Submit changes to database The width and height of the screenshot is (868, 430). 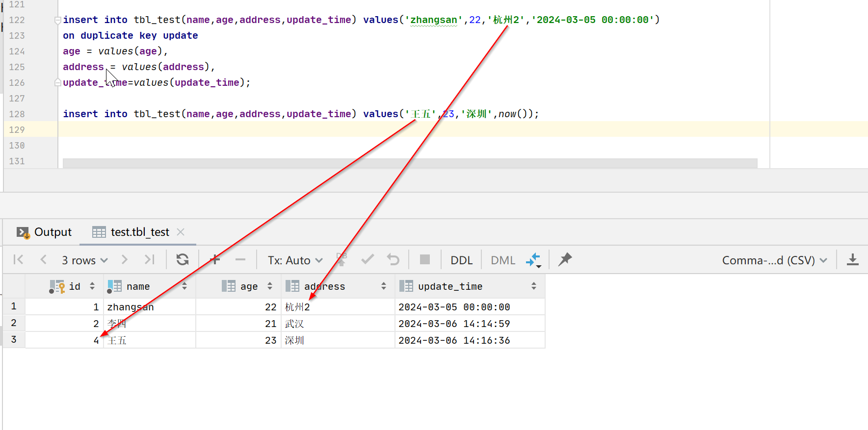click(341, 259)
